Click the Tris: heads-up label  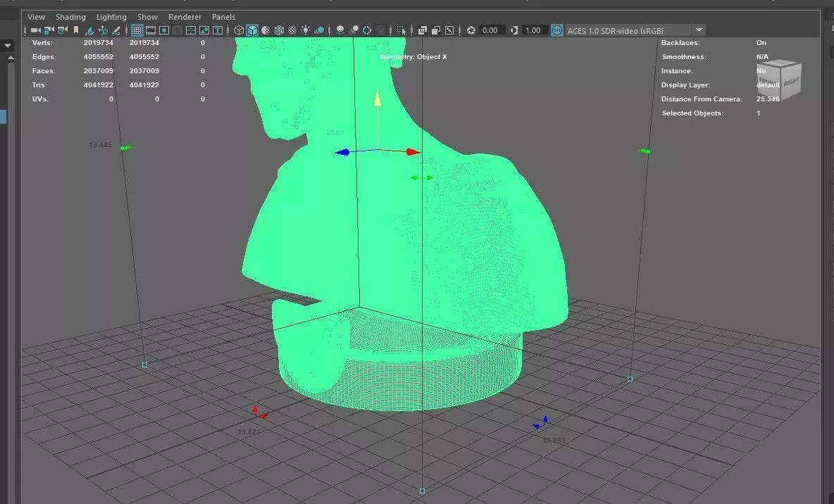40,84
